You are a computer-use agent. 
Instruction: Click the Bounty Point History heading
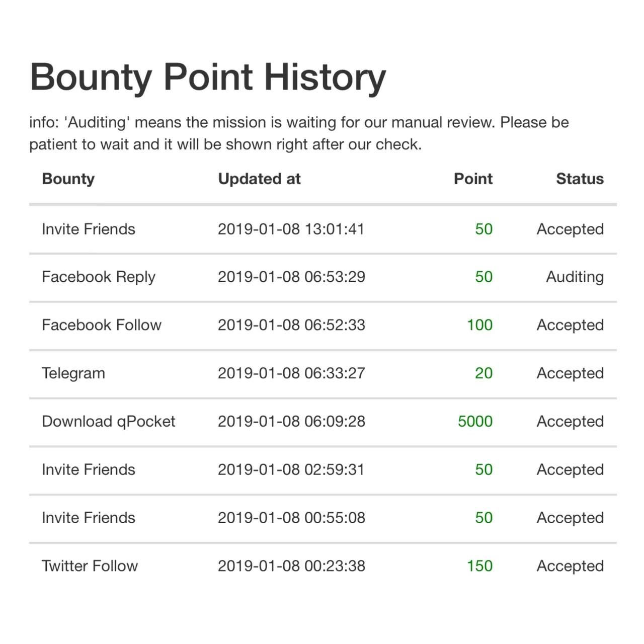(208, 77)
